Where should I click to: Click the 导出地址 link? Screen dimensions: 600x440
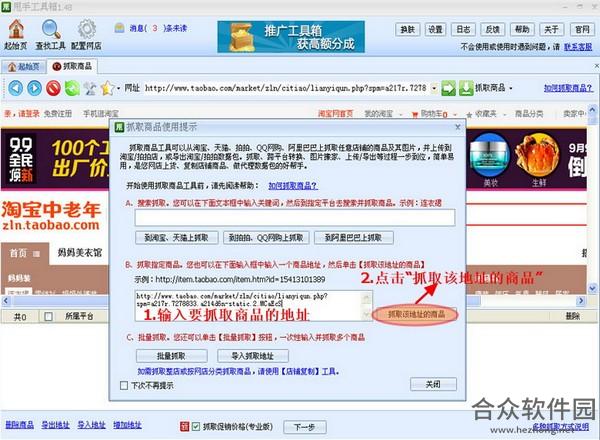coord(55,425)
